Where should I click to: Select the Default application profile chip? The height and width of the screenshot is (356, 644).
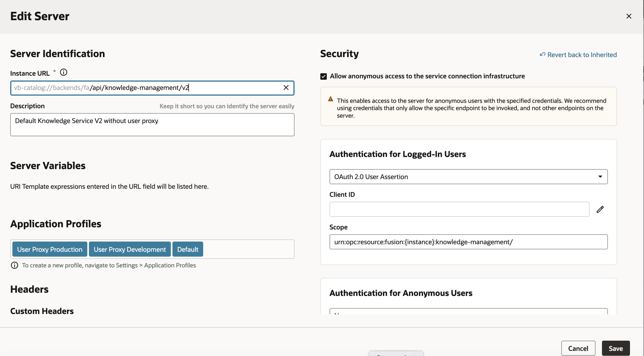coord(188,249)
